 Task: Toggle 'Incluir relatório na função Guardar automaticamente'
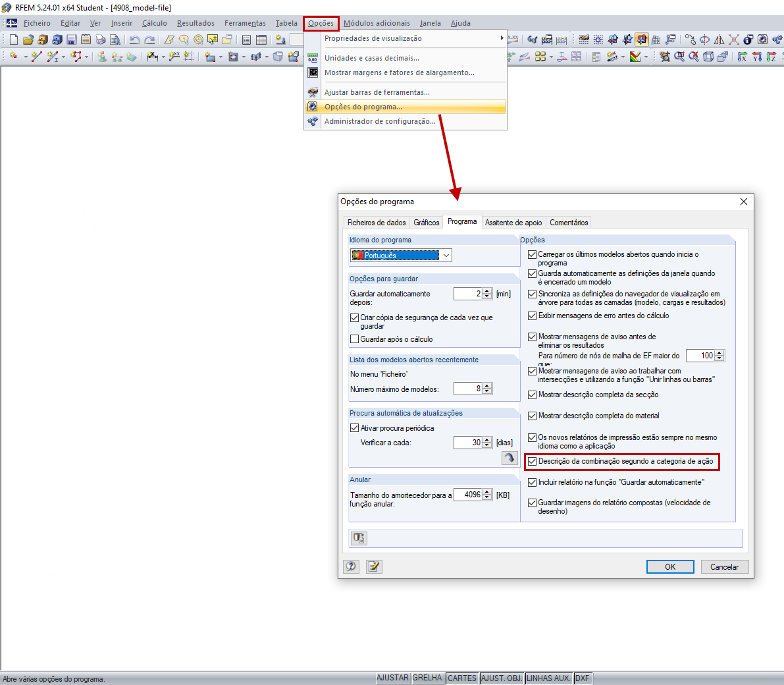[532, 482]
